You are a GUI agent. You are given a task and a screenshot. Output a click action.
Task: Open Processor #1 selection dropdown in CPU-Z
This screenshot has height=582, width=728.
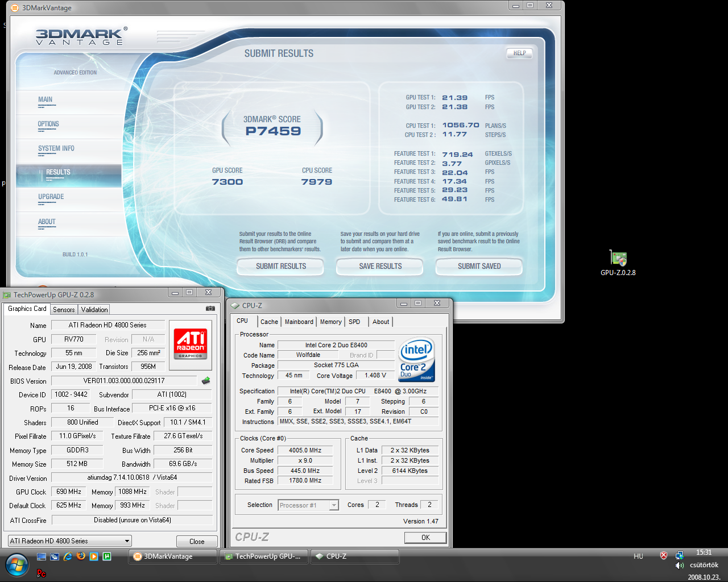pos(308,505)
